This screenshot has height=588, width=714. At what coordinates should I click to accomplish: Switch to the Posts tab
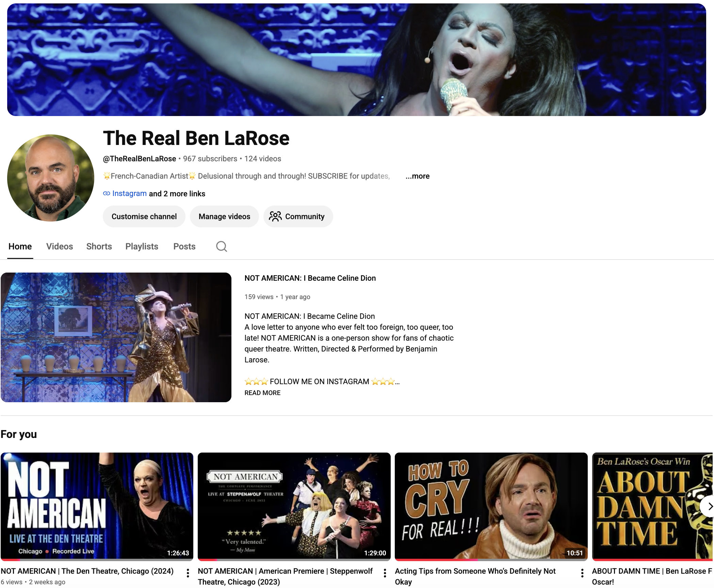(x=184, y=246)
